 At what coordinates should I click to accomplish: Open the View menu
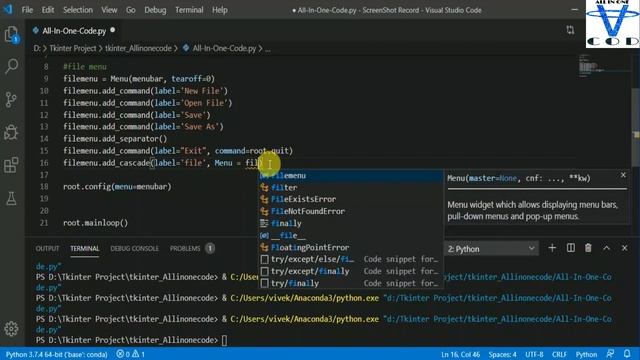[x=109, y=10]
